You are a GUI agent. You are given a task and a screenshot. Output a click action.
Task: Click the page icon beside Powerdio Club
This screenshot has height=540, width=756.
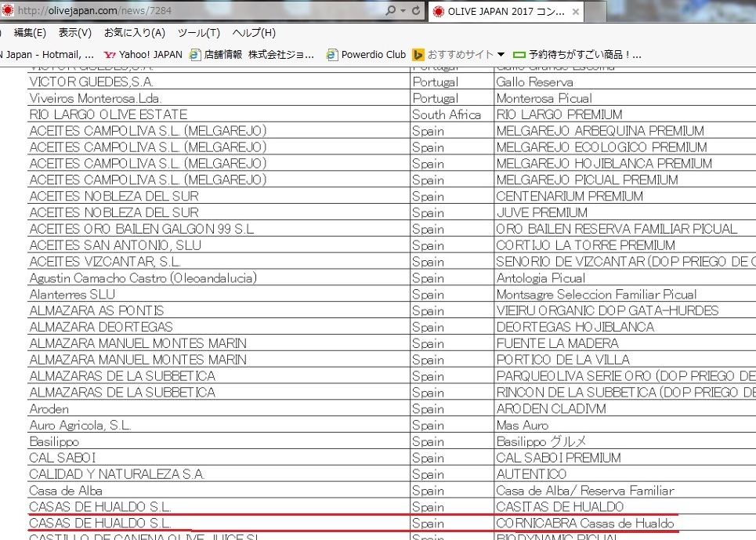[x=331, y=55]
